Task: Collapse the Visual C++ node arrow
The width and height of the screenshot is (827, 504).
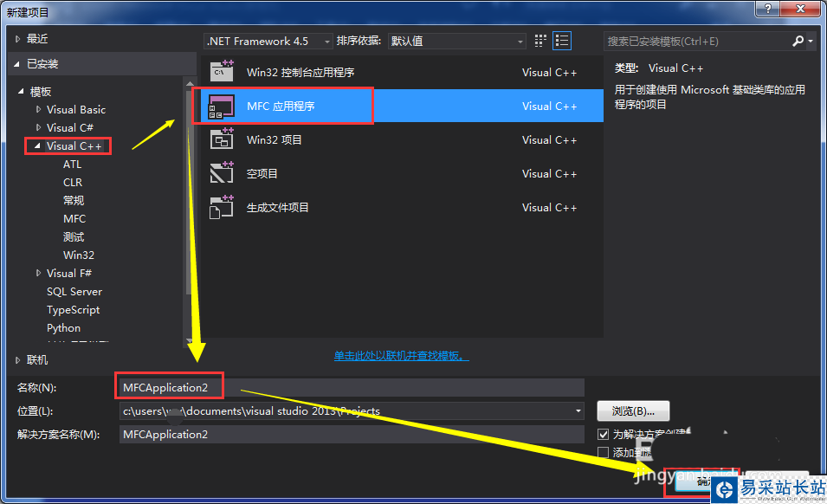Action: [x=37, y=146]
